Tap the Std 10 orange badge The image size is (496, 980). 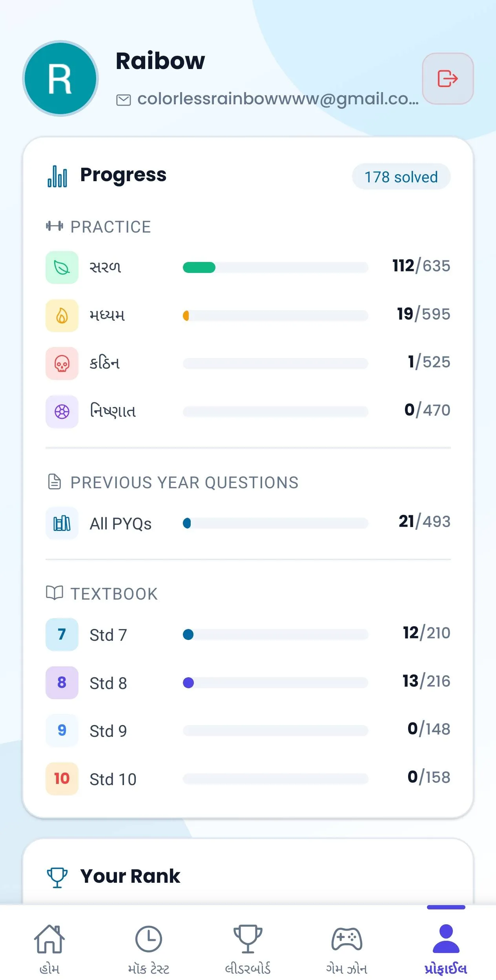click(x=62, y=779)
